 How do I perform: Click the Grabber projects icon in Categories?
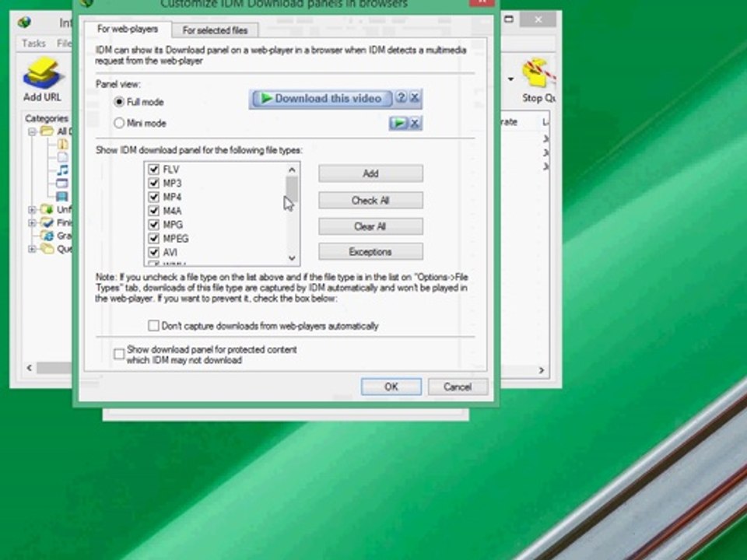pos(47,235)
